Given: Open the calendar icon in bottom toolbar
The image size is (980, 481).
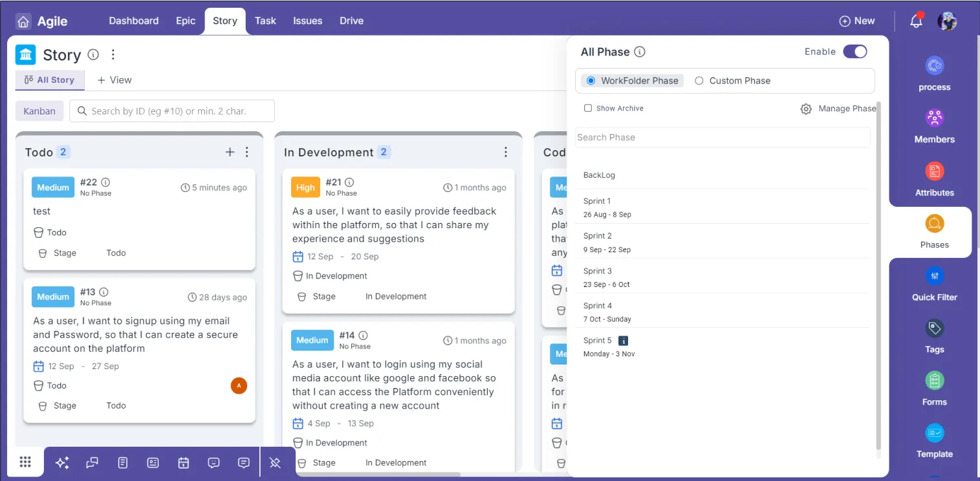Looking at the screenshot, I should (184, 463).
